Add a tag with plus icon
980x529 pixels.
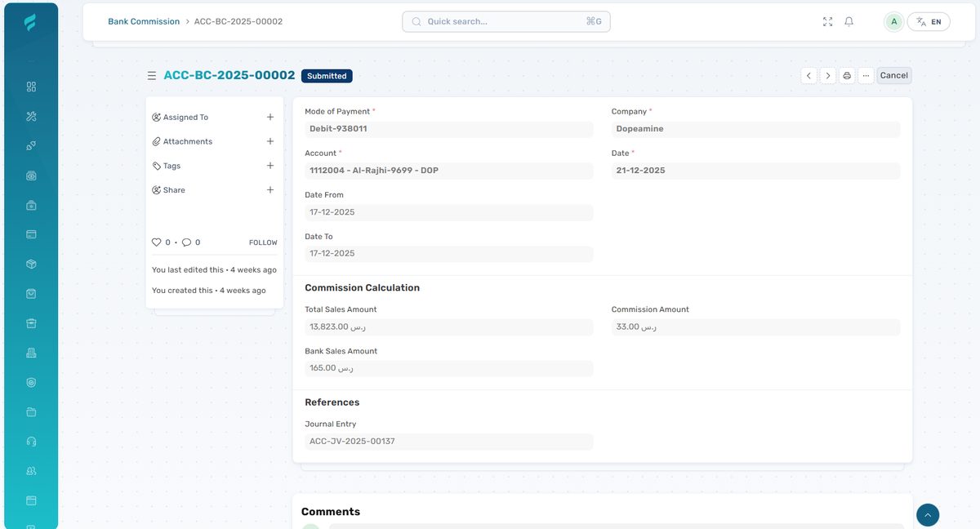coord(270,166)
